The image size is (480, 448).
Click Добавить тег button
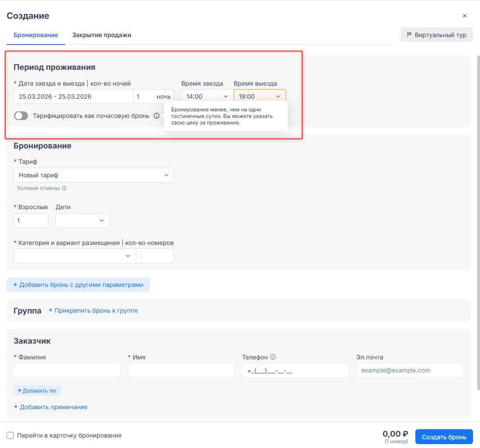tap(38, 390)
